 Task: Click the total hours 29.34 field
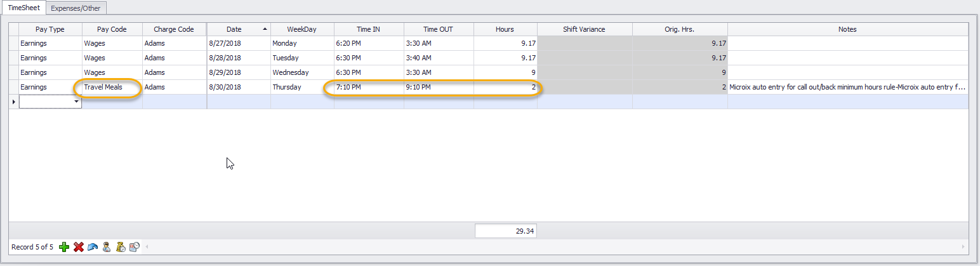click(506, 232)
